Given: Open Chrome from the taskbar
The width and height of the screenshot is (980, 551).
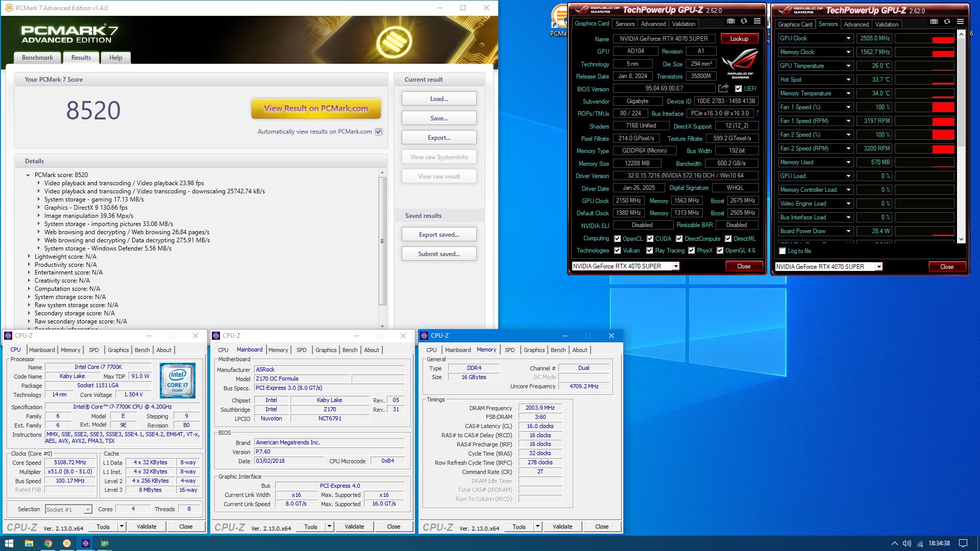Looking at the screenshot, I should (48, 543).
